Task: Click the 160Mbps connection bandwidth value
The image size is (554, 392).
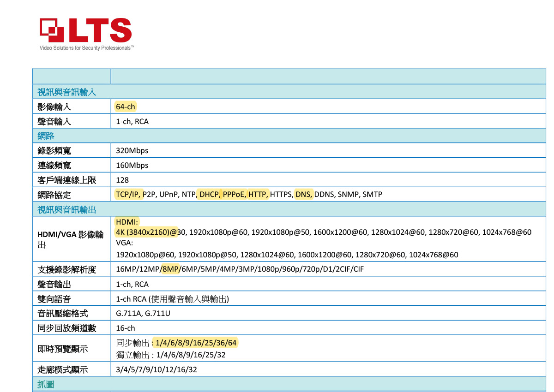Action: (132, 166)
